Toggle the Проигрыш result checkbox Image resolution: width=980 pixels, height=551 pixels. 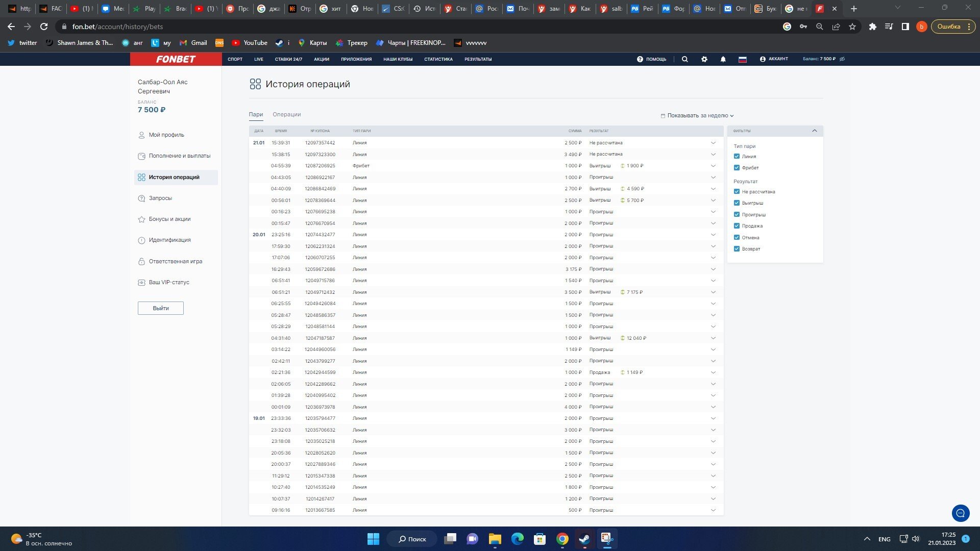[x=737, y=214]
